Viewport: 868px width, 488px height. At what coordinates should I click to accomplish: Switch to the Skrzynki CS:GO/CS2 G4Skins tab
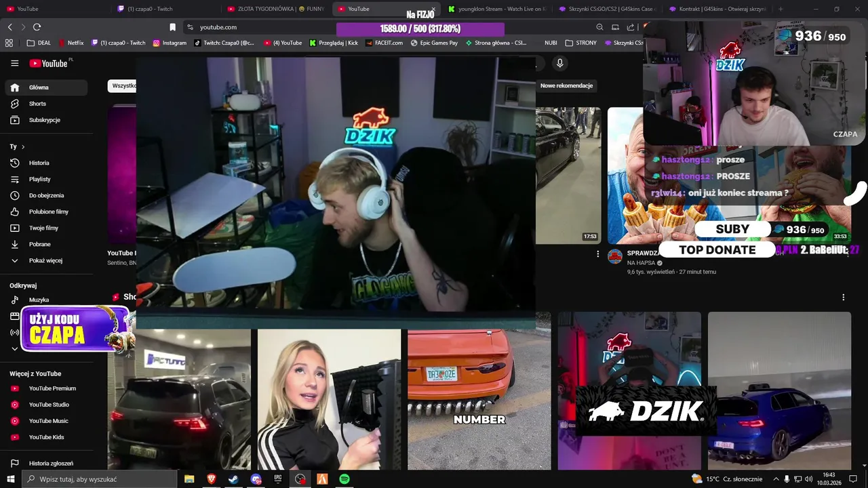(x=607, y=9)
